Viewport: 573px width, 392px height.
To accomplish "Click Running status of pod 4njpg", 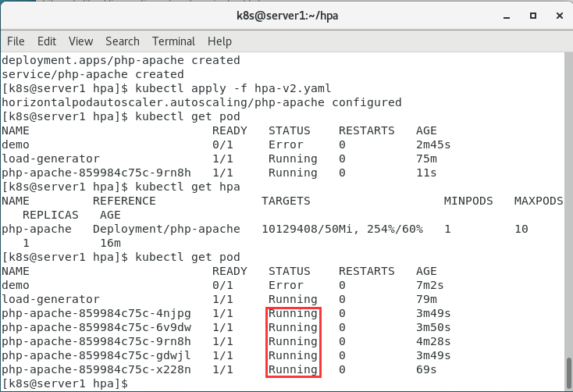I will click(x=293, y=313).
